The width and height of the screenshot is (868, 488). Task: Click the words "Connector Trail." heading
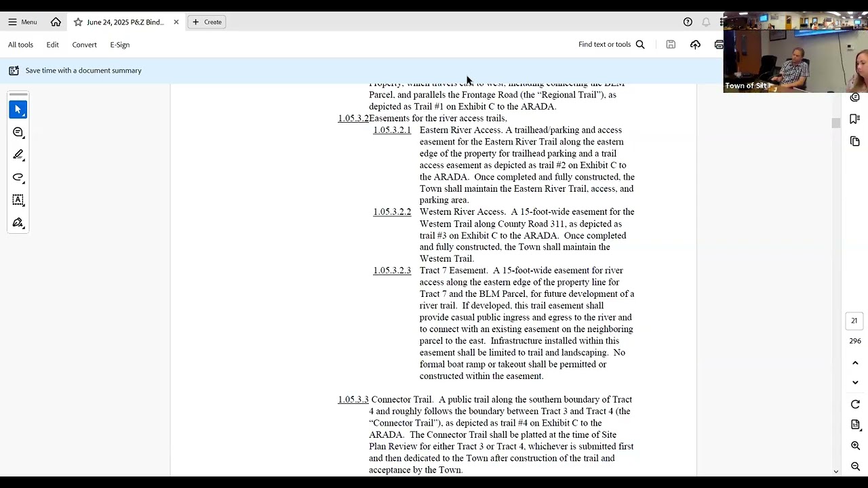[x=402, y=400]
